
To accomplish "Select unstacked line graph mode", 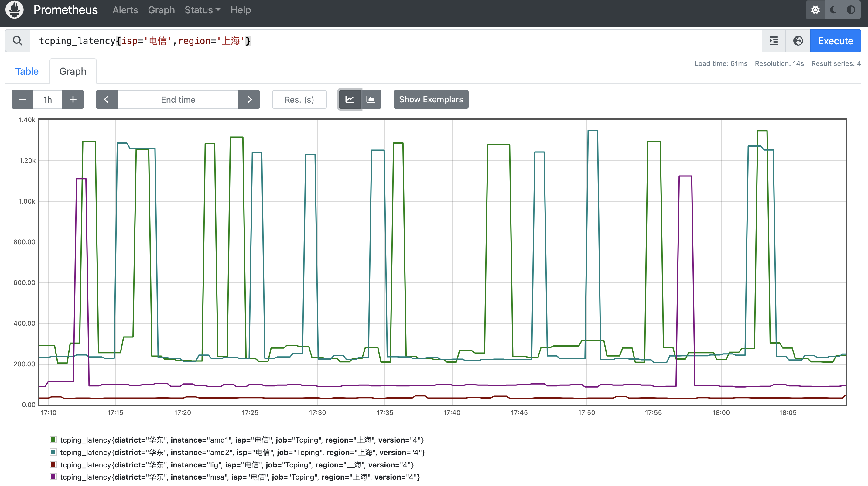I will tap(350, 99).
